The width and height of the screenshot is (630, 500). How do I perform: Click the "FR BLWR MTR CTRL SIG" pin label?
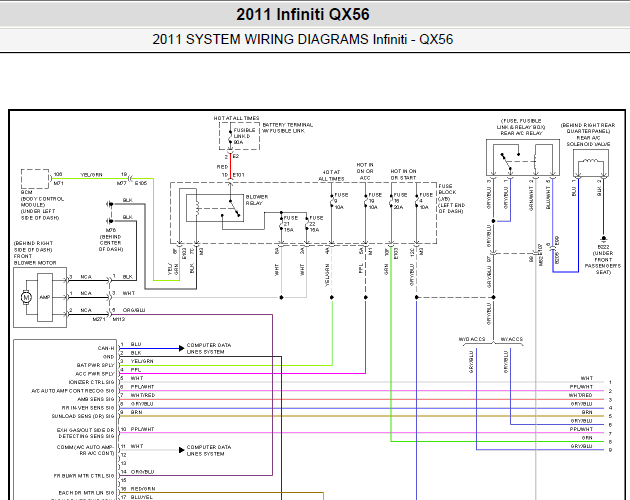point(84,476)
